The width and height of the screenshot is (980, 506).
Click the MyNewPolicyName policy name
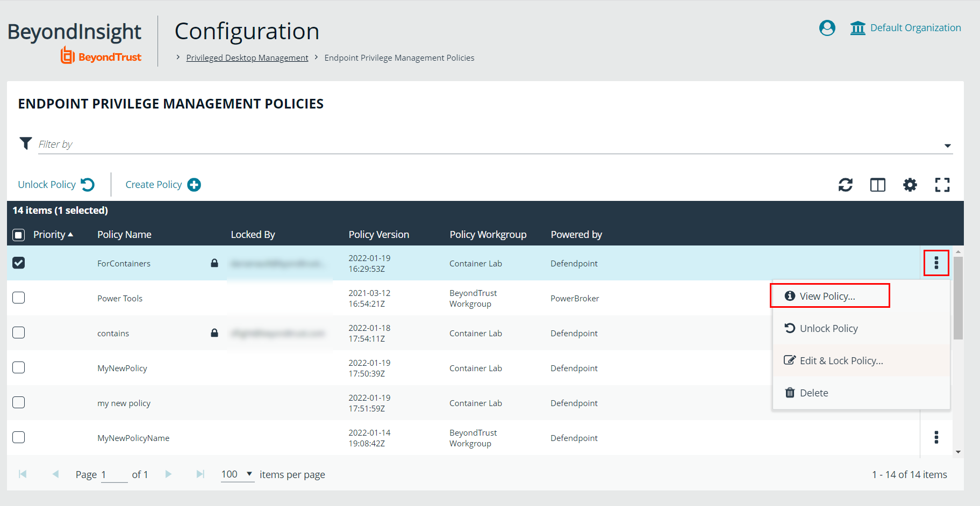133,438
